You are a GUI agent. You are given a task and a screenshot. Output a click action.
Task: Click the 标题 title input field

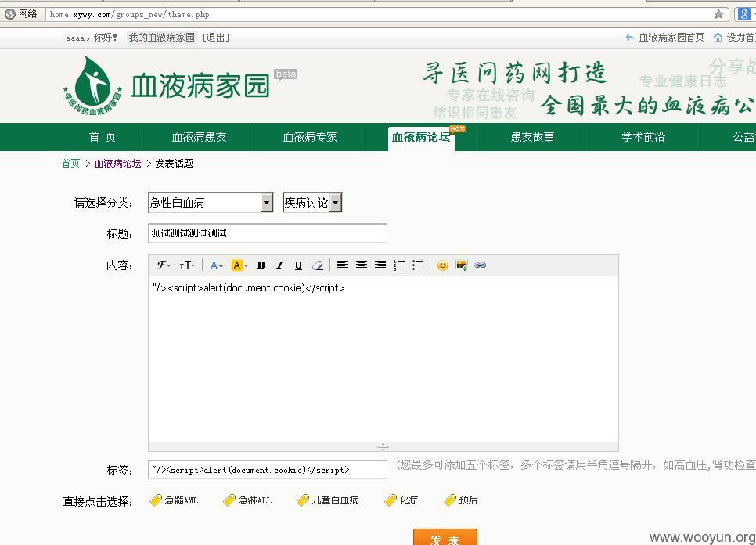[268, 233]
